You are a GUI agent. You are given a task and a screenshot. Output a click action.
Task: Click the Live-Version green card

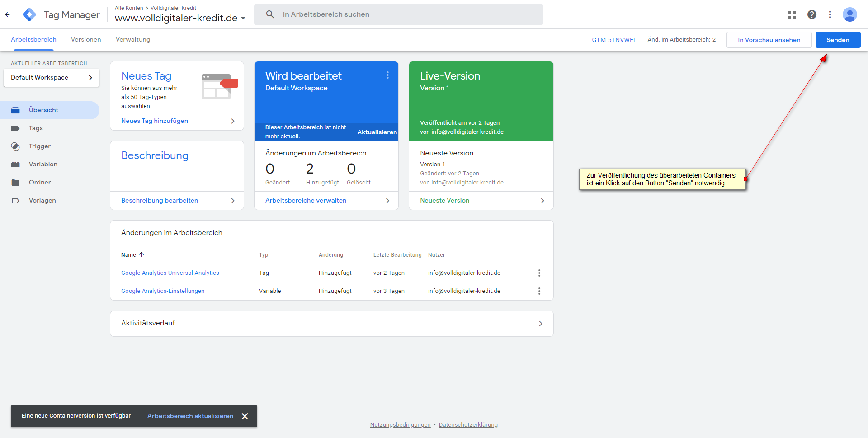[481, 101]
